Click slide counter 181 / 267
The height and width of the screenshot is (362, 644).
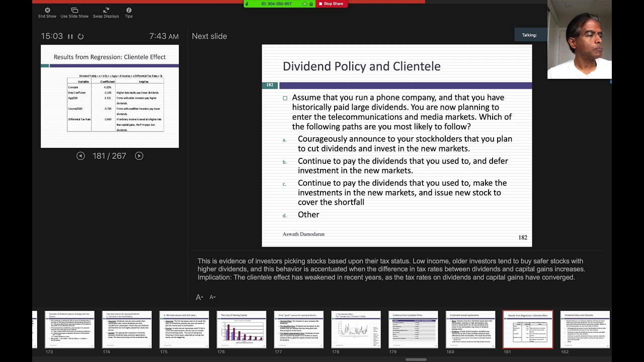(x=109, y=156)
